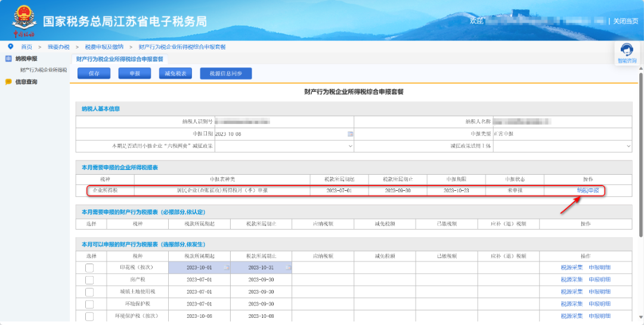
Task: Switch to 财产行为税企业所得税综合申报套餐 tab
Action: pos(119,59)
